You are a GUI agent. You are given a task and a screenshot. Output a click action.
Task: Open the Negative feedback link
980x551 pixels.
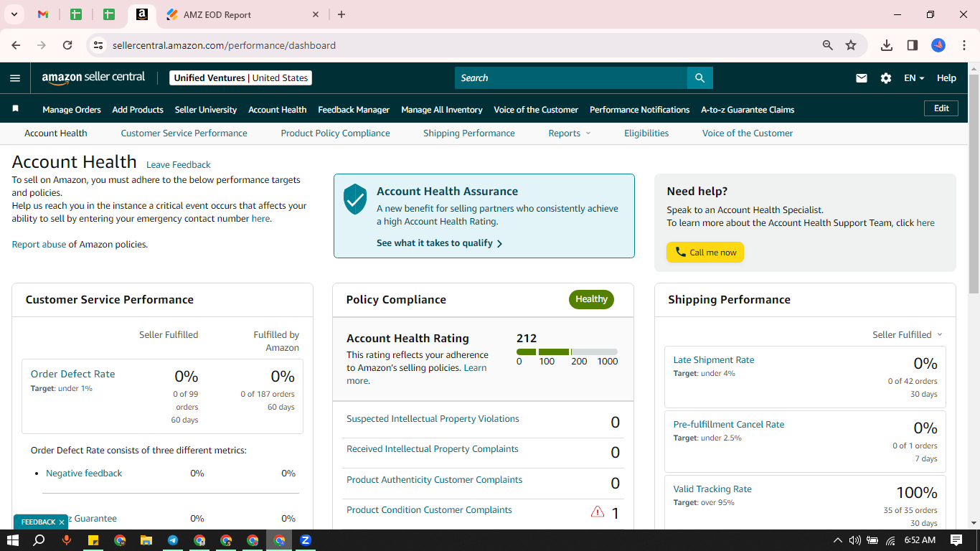tap(84, 474)
